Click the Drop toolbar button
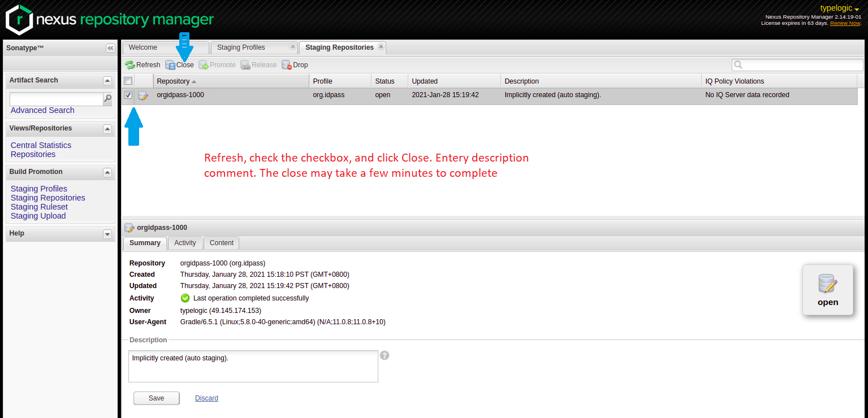The width and height of the screenshot is (868, 418). [295, 65]
